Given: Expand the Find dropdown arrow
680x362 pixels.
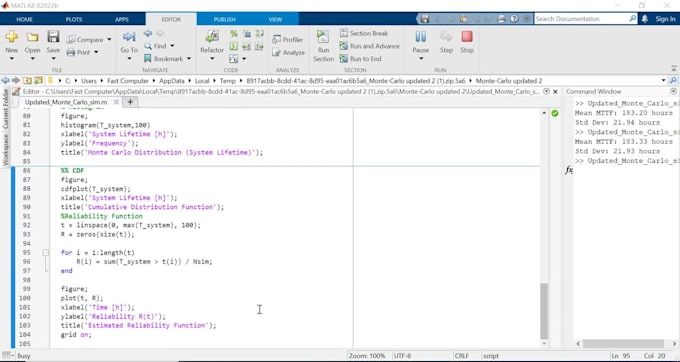Looking at the screenshot, I should (172, 46).
